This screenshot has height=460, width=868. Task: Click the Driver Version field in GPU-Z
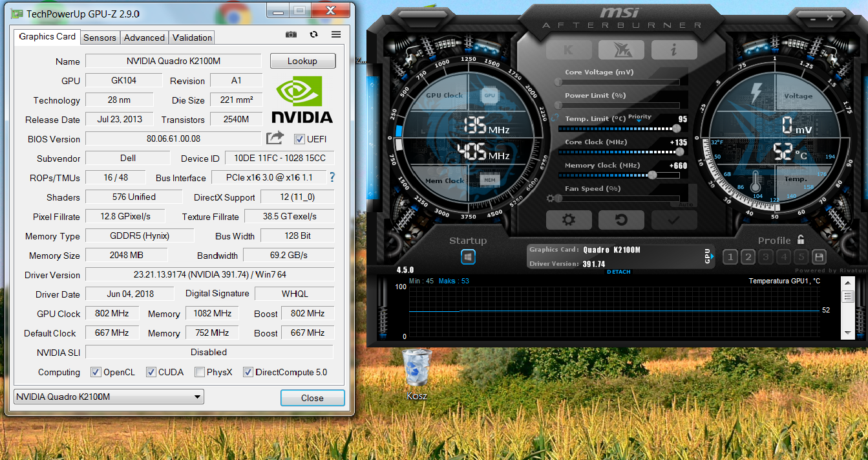click(x=209, y=274)
